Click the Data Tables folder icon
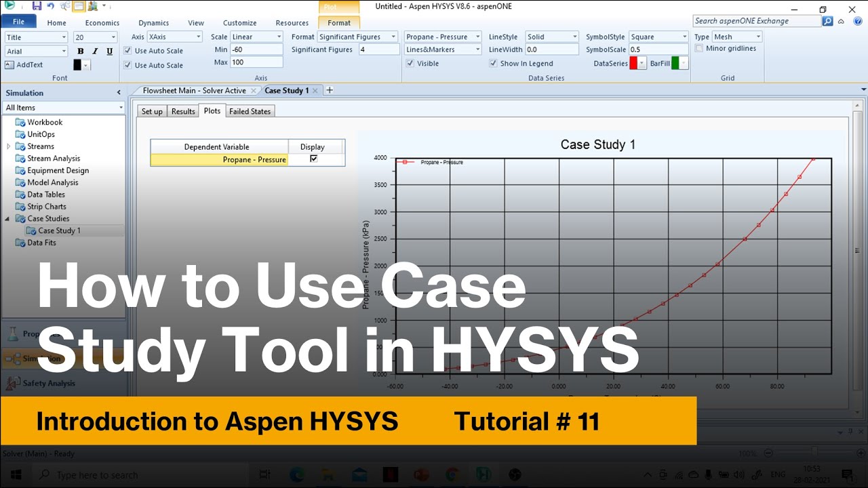The height and width of the screenshot is (488, 868). pyautogui.click(x=20, y=195)
